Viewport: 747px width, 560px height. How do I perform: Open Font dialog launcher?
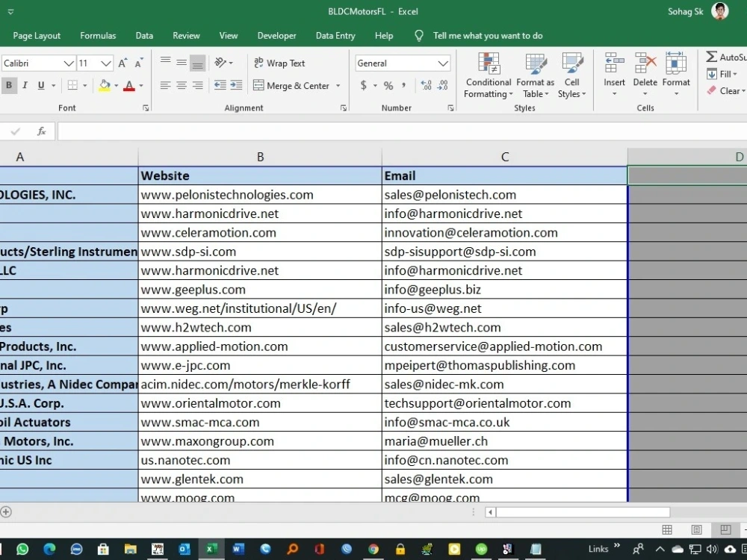146,108
